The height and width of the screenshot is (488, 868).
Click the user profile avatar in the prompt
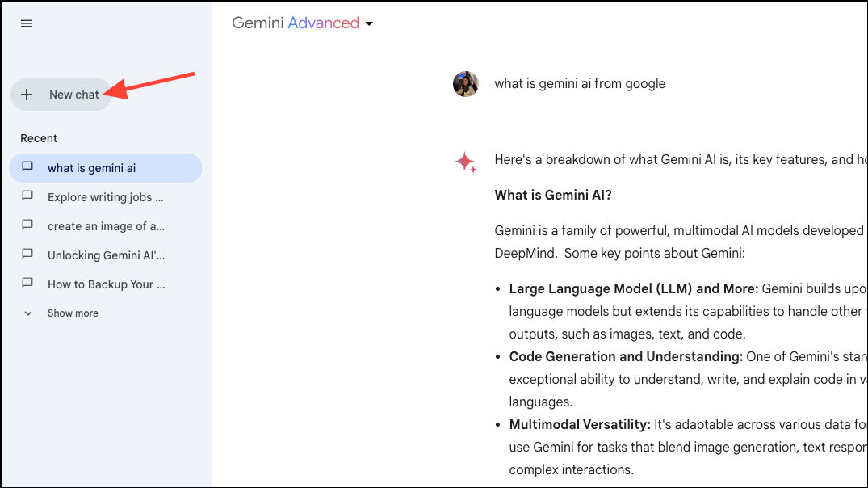point(466,84)
